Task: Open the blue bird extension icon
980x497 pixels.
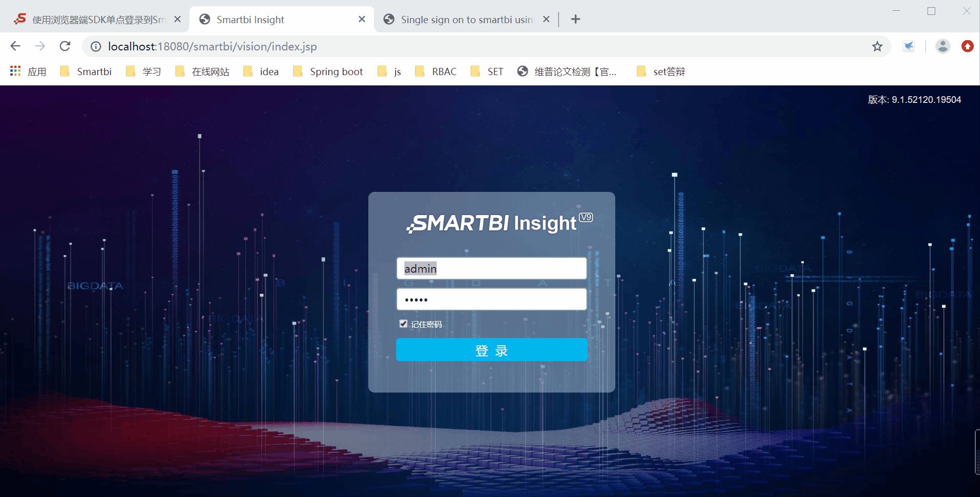Action: click(x=909, y=46)
